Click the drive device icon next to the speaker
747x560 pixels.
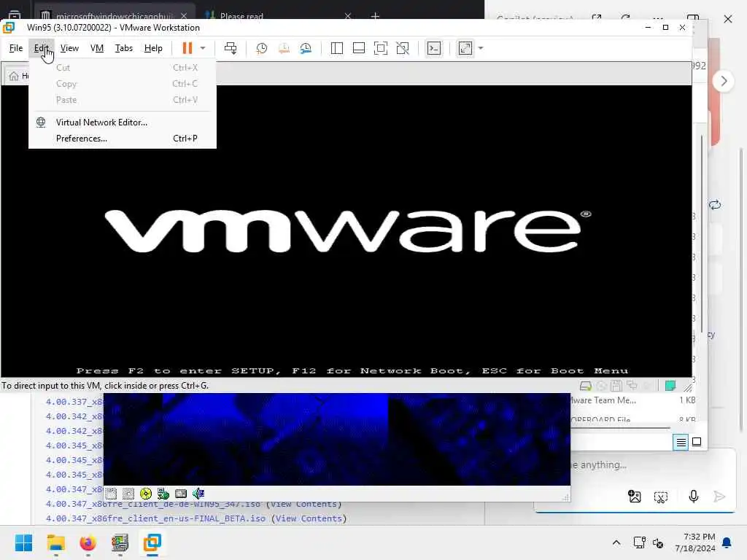(181, 494)
